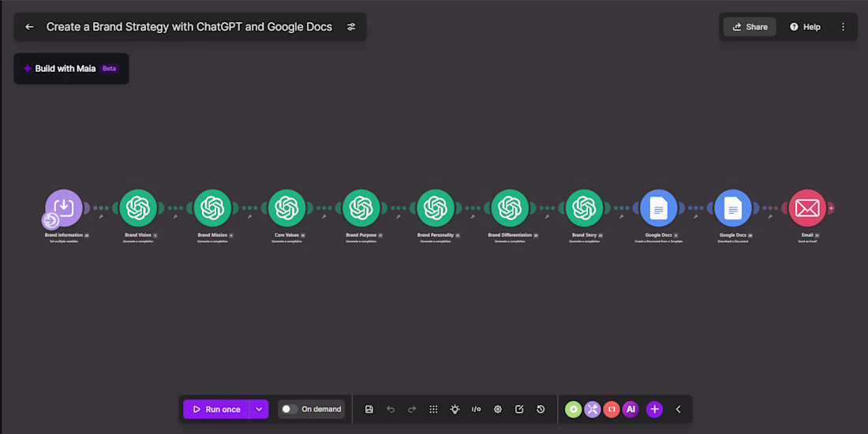Click wrench between Brand Purpose and Brand Personality

(398, 216)
